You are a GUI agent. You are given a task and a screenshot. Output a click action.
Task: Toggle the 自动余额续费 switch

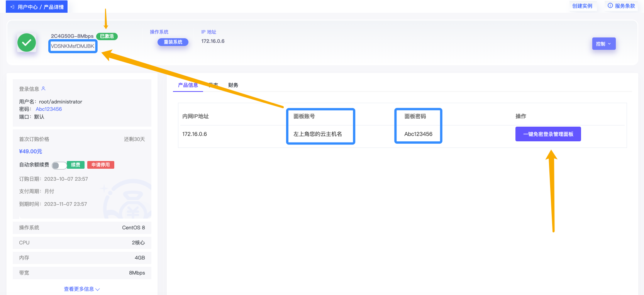pyautogui.click(x=59, y=165)
